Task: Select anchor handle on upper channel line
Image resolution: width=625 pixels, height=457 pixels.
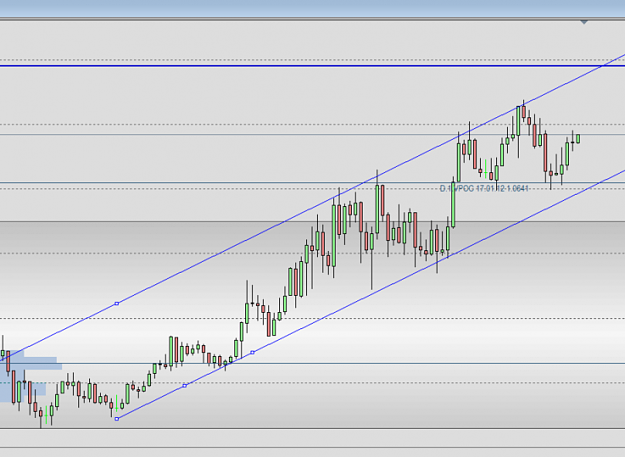Action: 117,304
